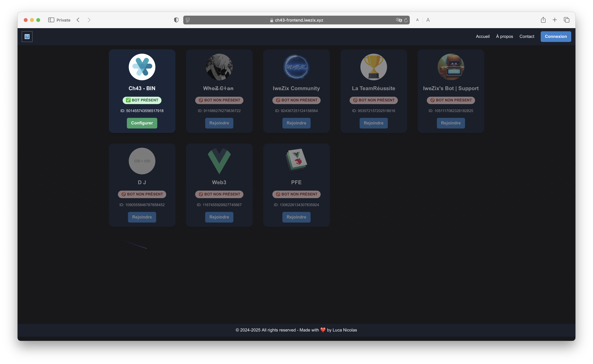Open the privacy shield report icon
The image size is (593, 364).
tap(176, 20)
